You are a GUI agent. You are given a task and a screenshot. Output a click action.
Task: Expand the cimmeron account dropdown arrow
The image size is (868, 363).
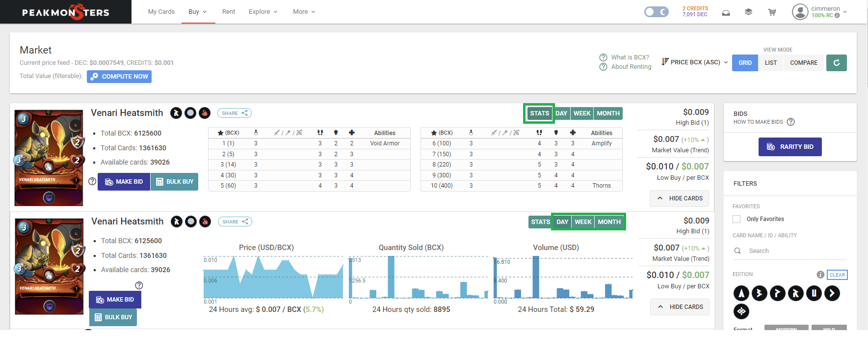845,12
